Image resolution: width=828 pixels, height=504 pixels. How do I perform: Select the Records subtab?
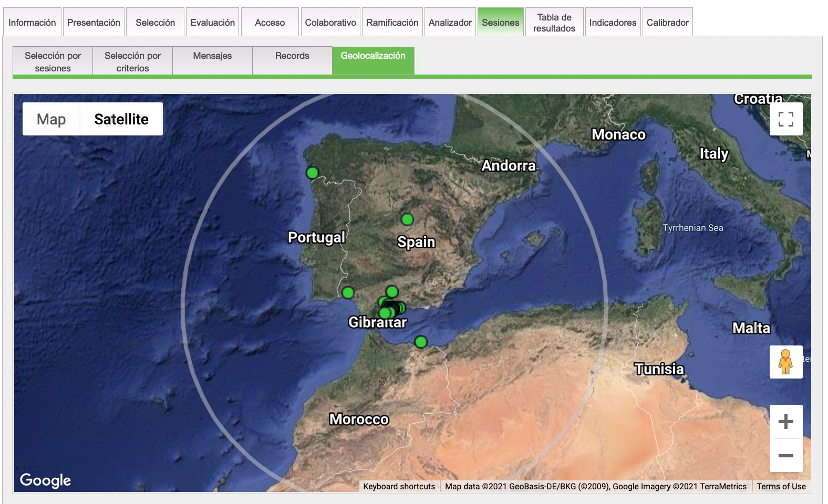pos(292,56)
